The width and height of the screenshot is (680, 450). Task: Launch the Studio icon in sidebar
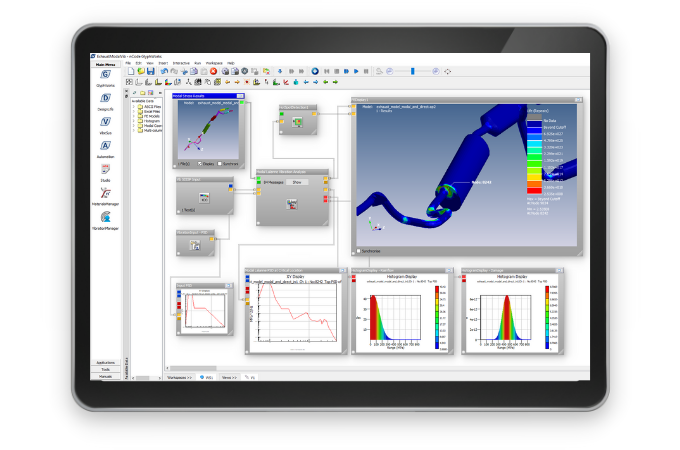105,170
